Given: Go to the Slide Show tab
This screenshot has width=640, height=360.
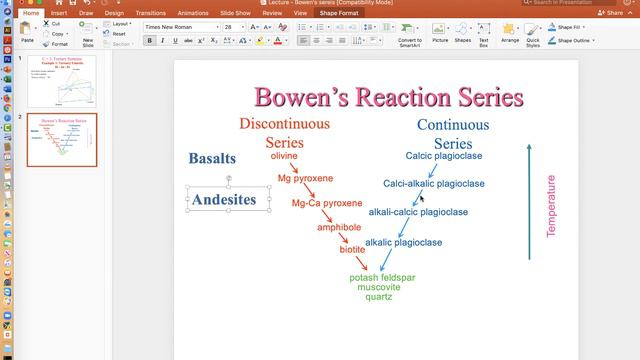Looking at the screenshot, I should point(235,13).
